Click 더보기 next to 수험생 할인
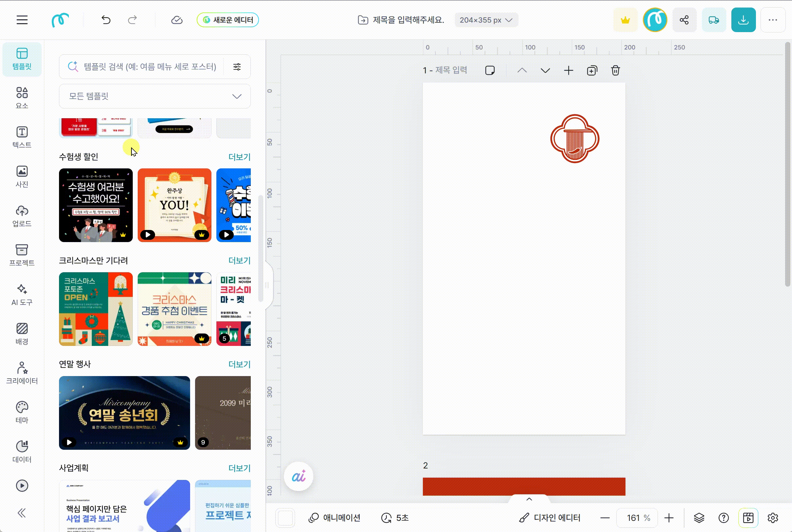This screenshot has width=792, height=532. (x=239, y=157)
